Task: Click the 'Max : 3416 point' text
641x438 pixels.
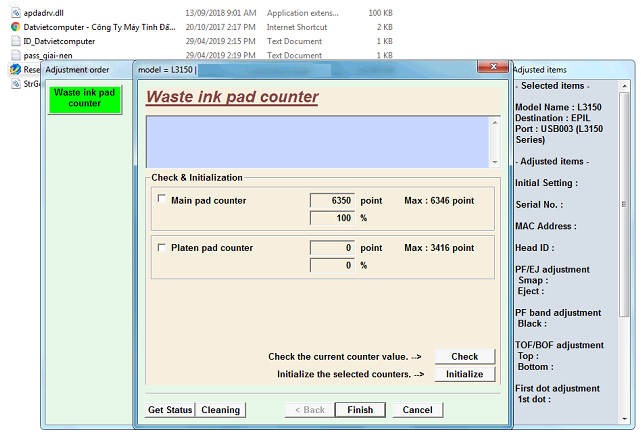Action: pyautogui.click(x=439, y=248)
